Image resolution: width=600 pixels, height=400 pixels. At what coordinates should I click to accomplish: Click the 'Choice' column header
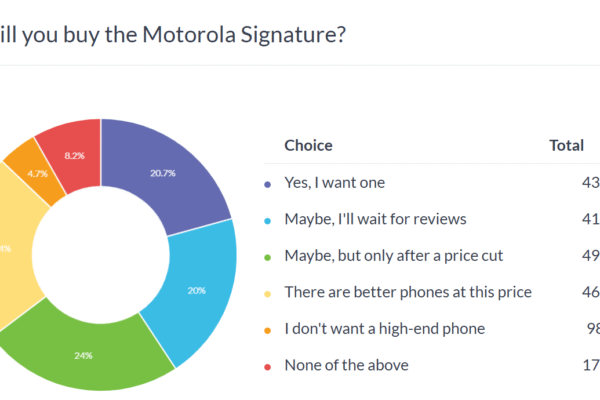pyautogui.click(x=309, y=145)
